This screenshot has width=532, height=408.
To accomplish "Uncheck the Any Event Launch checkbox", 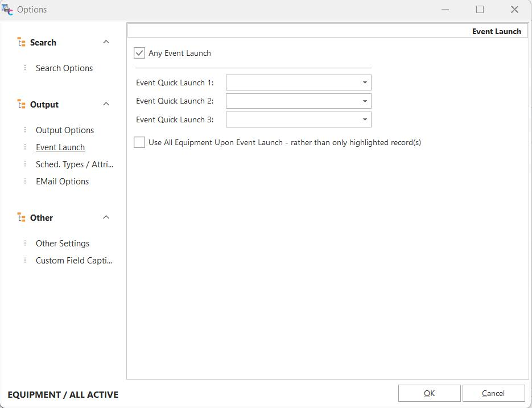I will tap(139, 53).
